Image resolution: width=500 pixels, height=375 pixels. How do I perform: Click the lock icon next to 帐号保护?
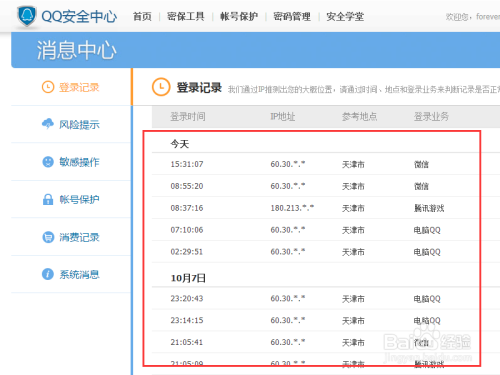click(48, 199)
